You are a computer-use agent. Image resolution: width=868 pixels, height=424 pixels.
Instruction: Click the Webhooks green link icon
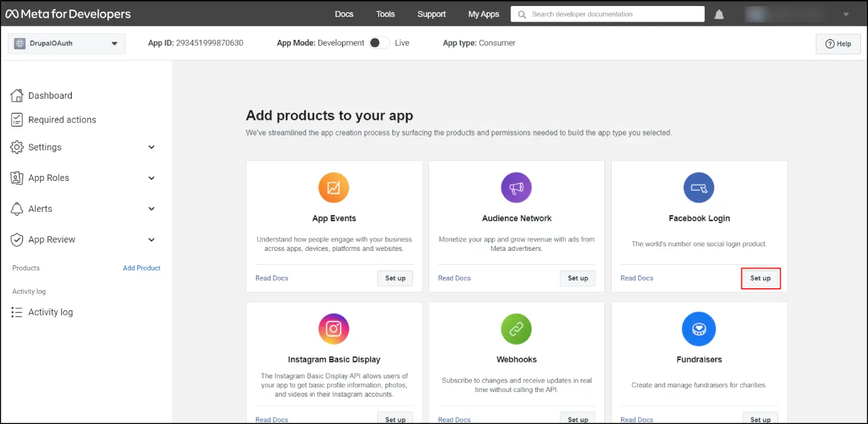(x=517, y=329)
